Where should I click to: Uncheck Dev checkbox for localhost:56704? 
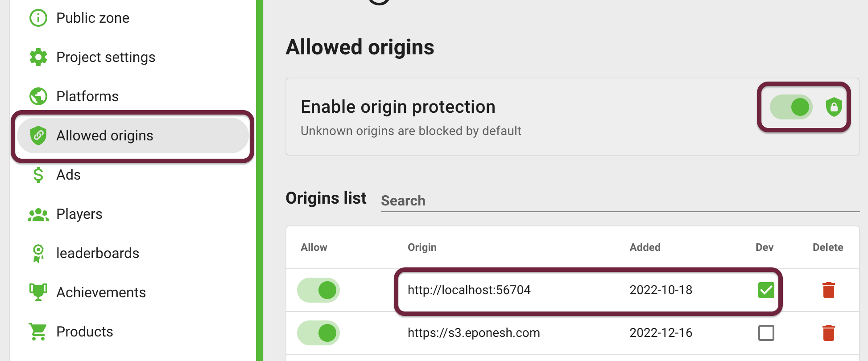point(766,290)
